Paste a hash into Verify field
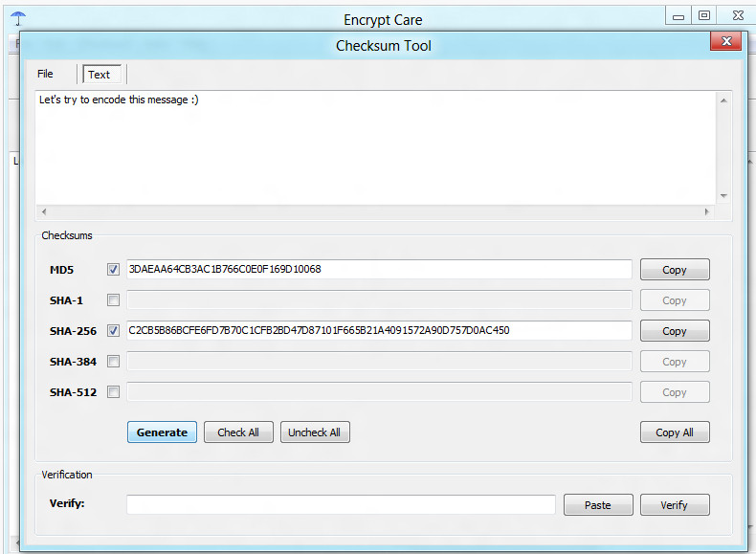Image resolution: width=756 pixels, height=554 pixels. coord(598,505)
